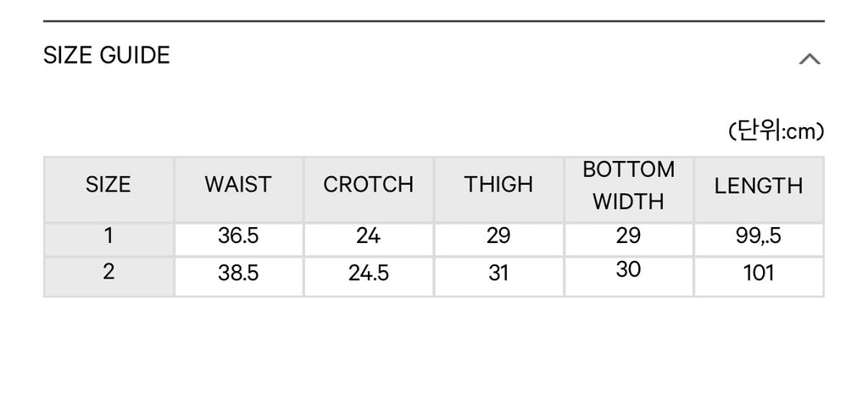
Task: Click size 1 row label
Action: (x=108, y=240)
